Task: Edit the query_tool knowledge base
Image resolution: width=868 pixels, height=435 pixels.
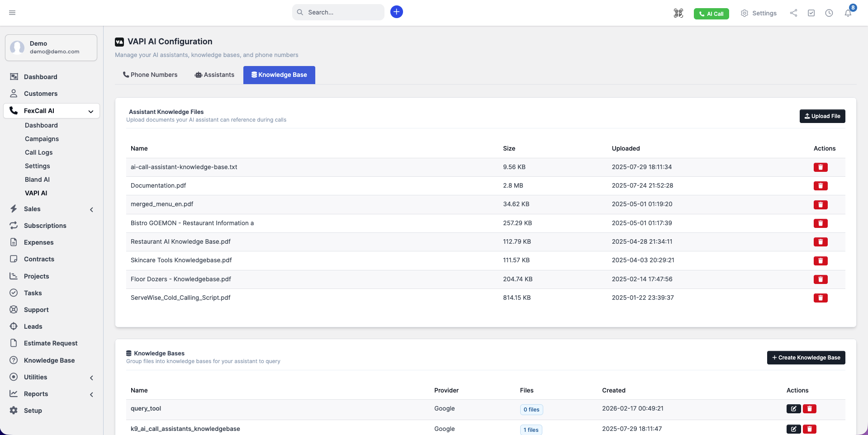Action: click(x=793, y=409)
